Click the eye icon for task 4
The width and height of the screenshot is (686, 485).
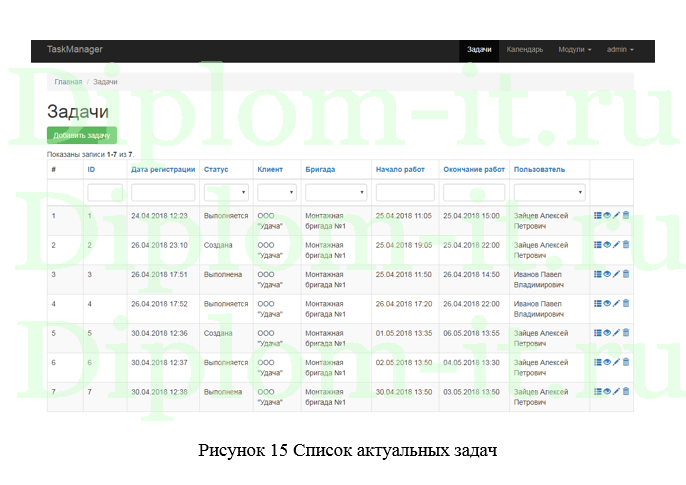pos(607,303)
